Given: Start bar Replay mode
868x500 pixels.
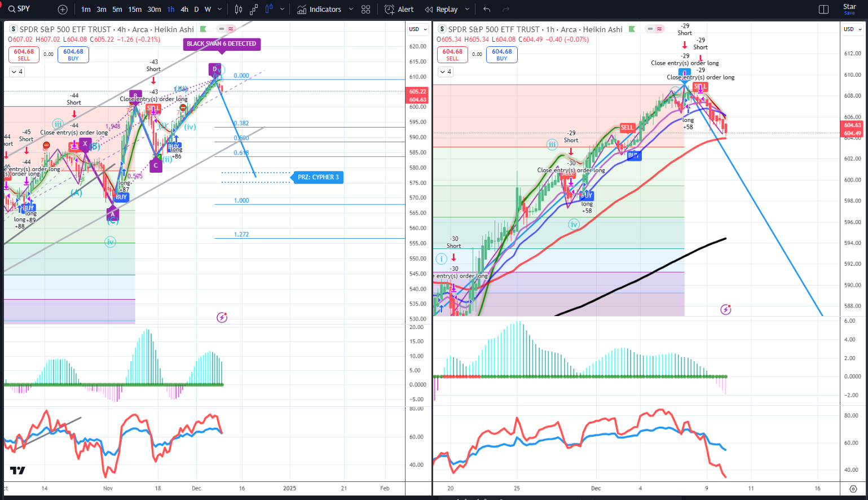Looking at the screenshot, I should (x=442, y=10).
